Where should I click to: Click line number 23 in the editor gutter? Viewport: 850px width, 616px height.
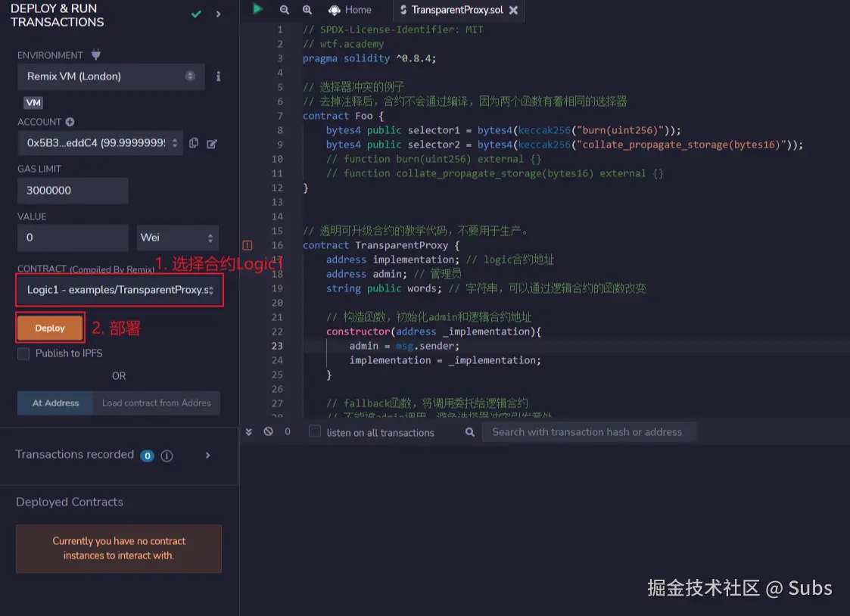coord(277,346)
